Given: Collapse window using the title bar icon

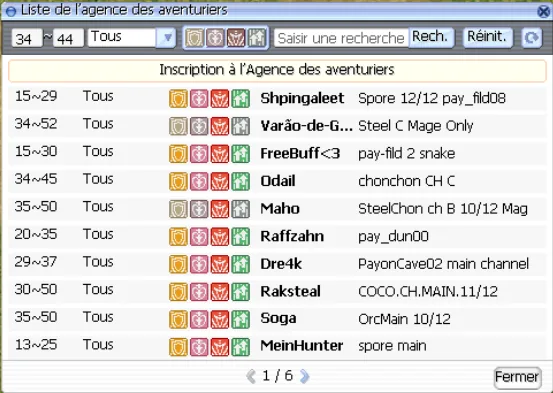Looking at the screenshot, I should point(11,11).
